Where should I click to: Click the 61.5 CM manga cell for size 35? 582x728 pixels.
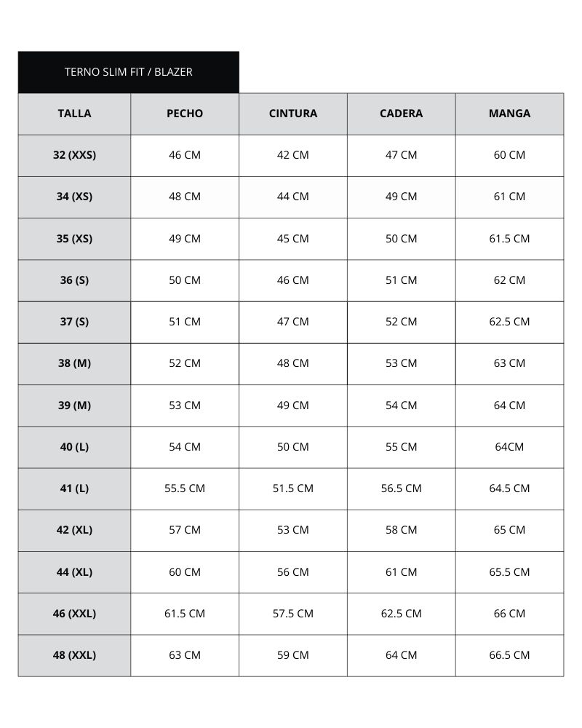point(509,239)
